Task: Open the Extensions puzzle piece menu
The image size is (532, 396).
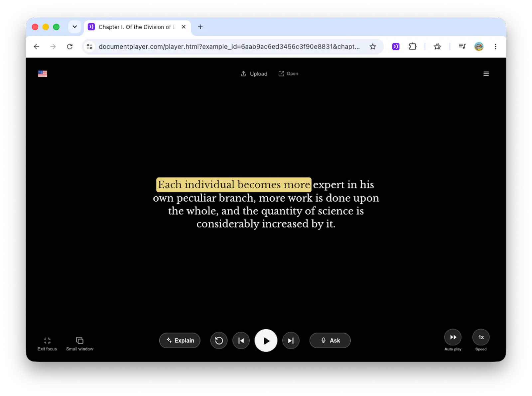Action: point(413,47)
